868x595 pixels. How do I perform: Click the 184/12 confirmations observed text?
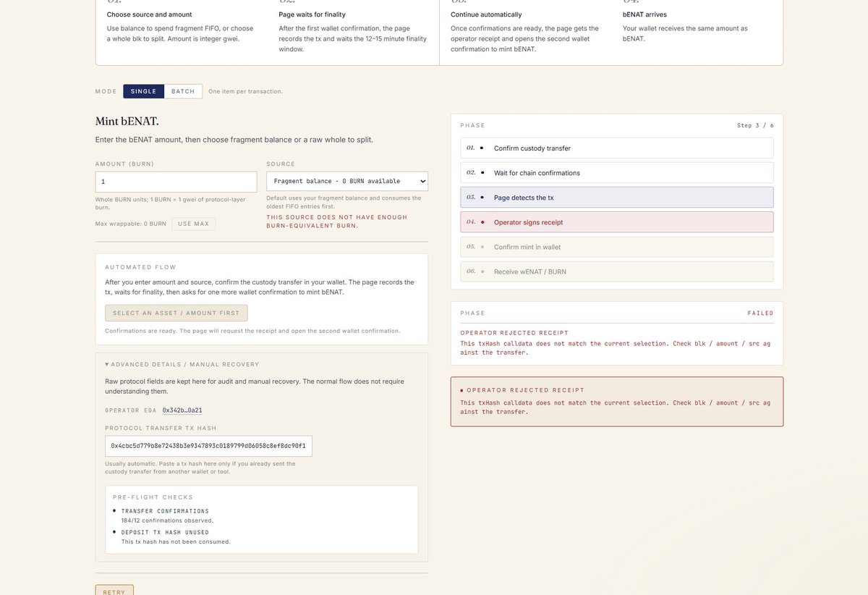click(167, 520)
